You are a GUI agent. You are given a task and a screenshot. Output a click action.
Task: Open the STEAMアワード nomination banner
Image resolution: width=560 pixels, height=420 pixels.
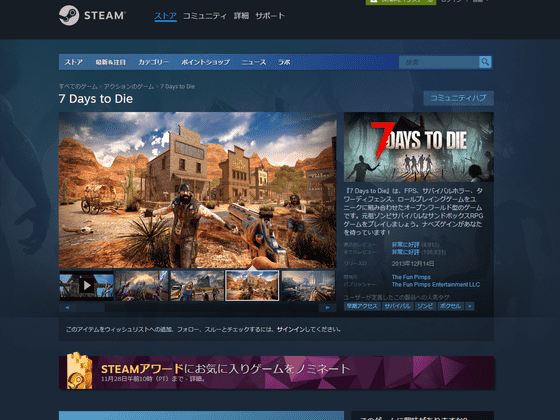(276, 372)
